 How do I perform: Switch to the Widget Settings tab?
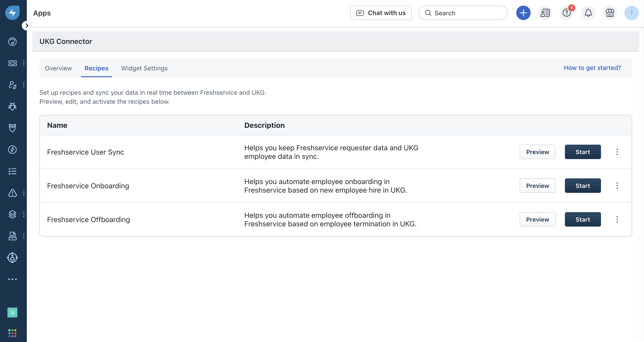pos(144,68)
